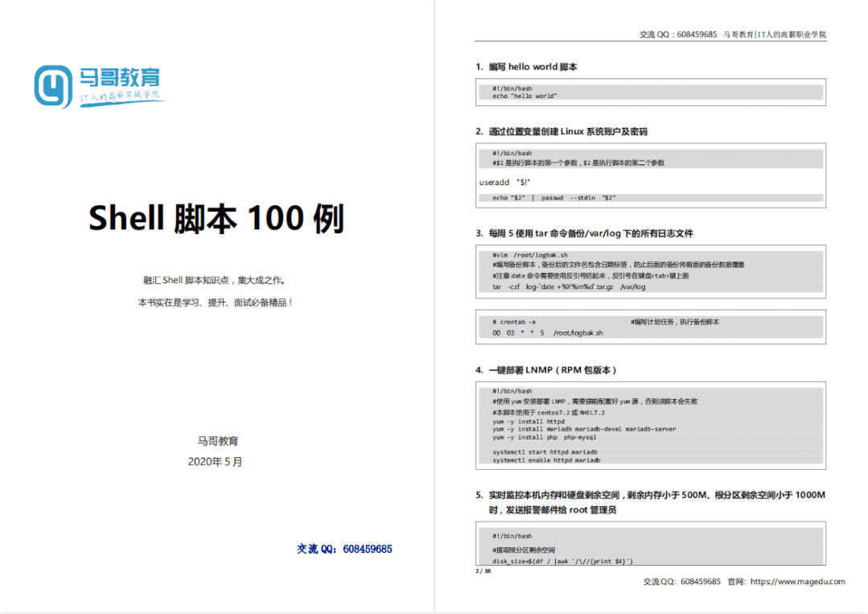
Task: Click the comment '#编写计划任务，执行备份脚本'
Action: (x=675, y=322)
